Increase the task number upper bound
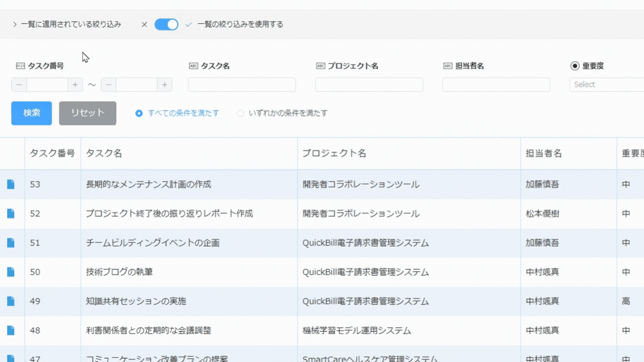Viewport: 644px width, 362px height. [x=165, y=85]
